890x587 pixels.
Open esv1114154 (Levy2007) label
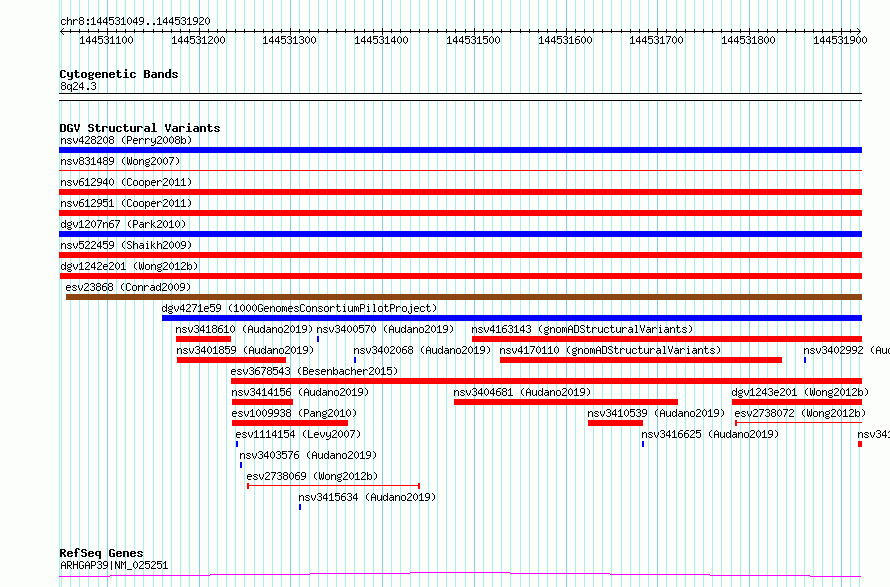299,434
